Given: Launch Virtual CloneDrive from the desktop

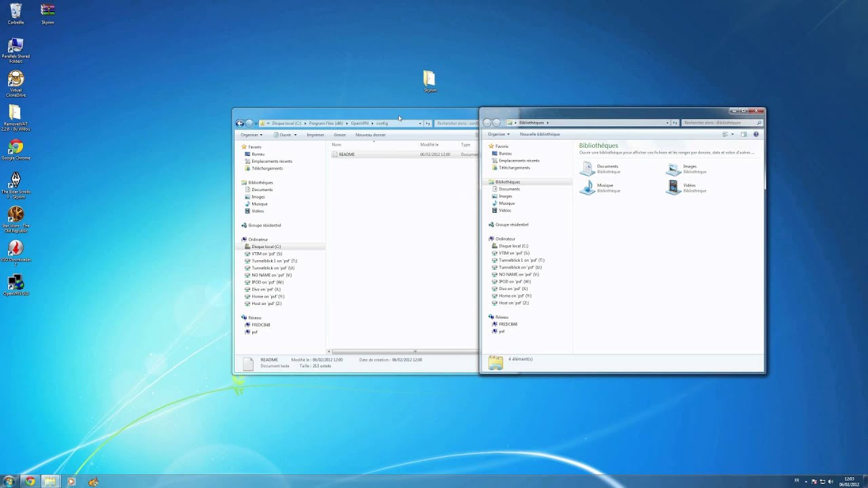Looking at the screenshot, I should (x=16, y=85).
